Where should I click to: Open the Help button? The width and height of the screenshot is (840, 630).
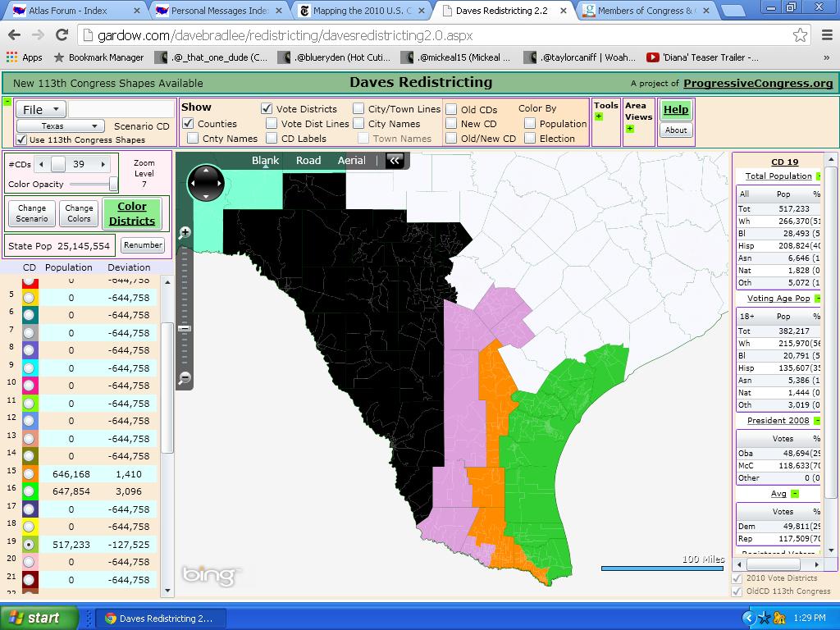click(676, 110)
